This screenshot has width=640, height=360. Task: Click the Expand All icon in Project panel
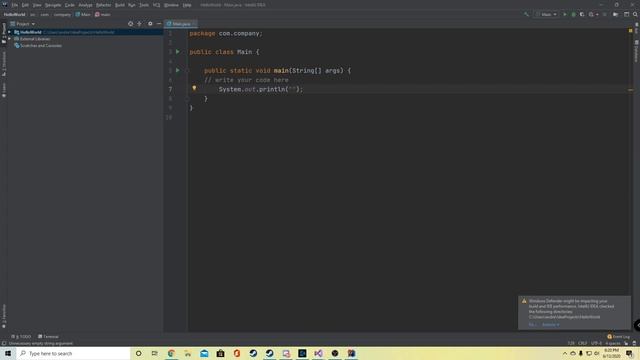pyautogui.click(x=140, y=24)
